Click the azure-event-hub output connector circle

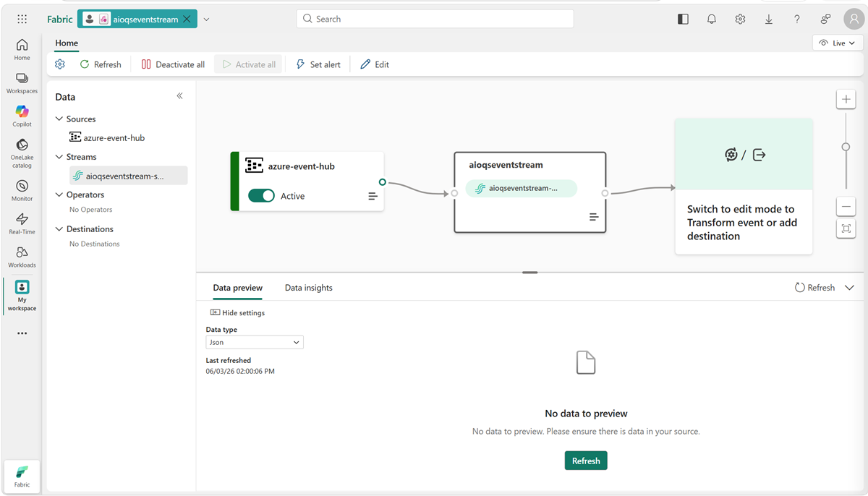383,182
